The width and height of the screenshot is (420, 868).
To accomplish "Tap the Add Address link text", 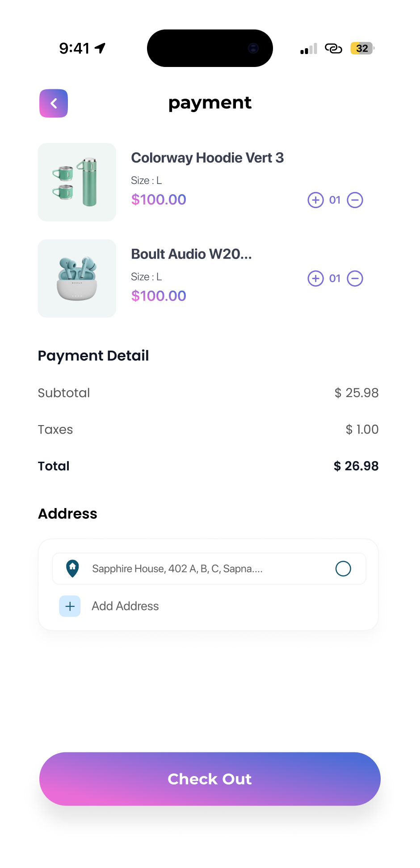I will (125, 606).
